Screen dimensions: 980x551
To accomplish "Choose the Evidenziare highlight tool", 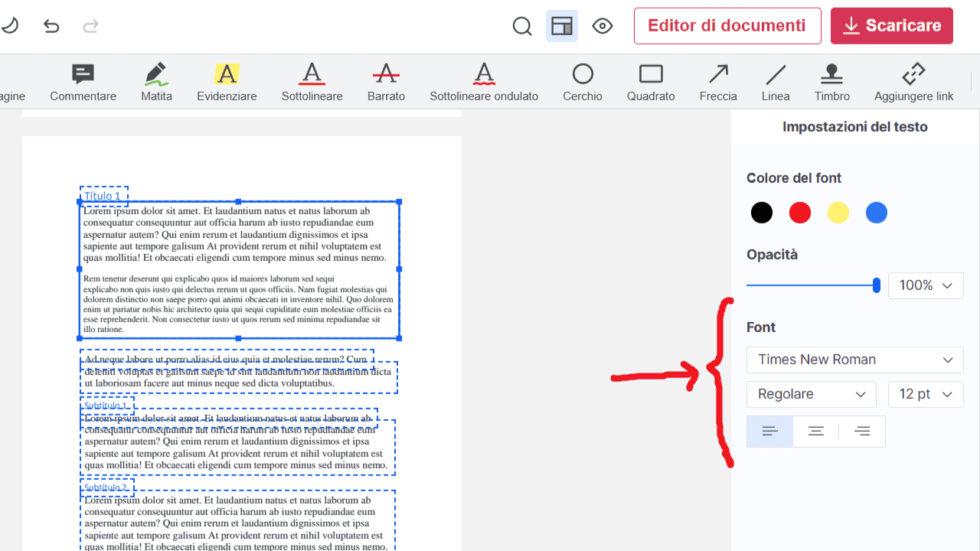I will (227, 83).
